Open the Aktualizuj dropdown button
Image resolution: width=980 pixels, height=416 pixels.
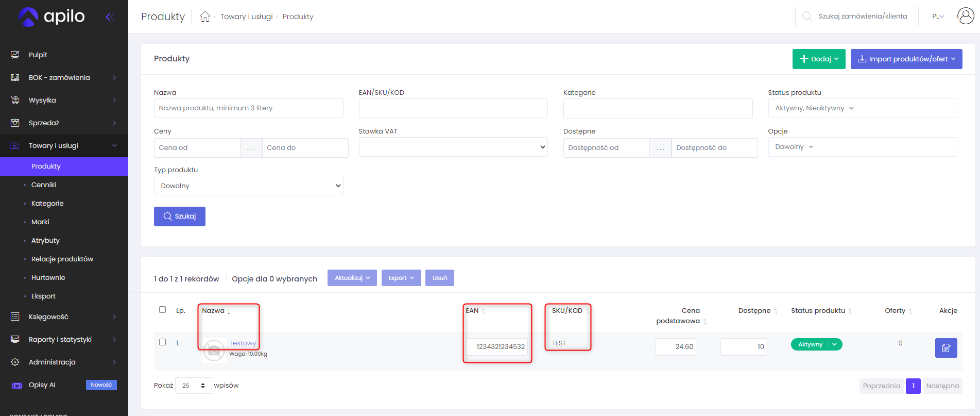coord(352,278)
